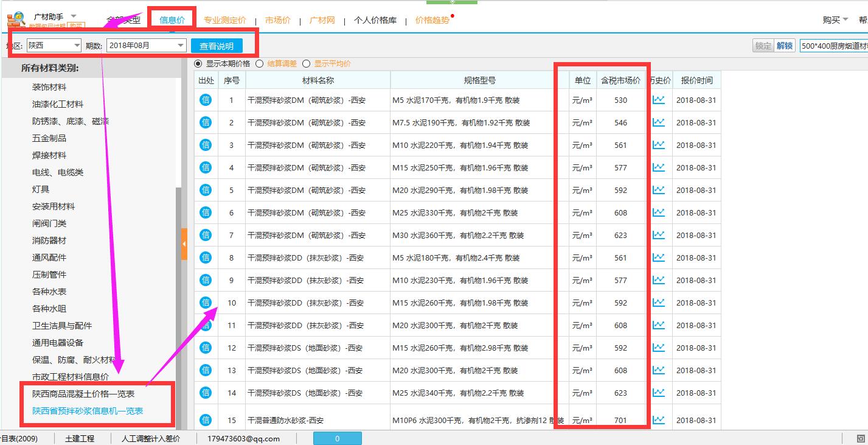Click the 信 source icon in row 2
Image resolution: width=868 pixels, height=445 pixels.
(x=206, y=122)
